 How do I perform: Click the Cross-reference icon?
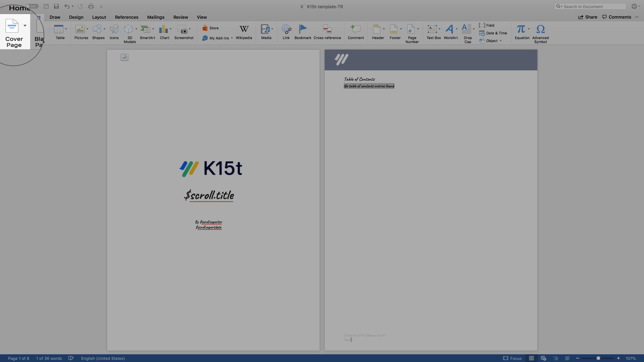coord(327,29)
